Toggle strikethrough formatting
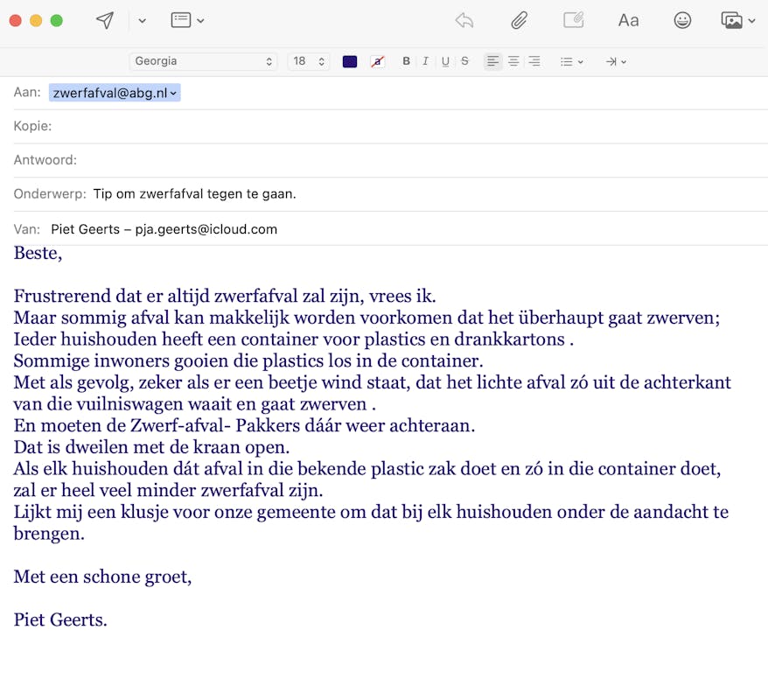Image resolution: width=768 pixels, height=700 pixels. [x=464, y=61]
